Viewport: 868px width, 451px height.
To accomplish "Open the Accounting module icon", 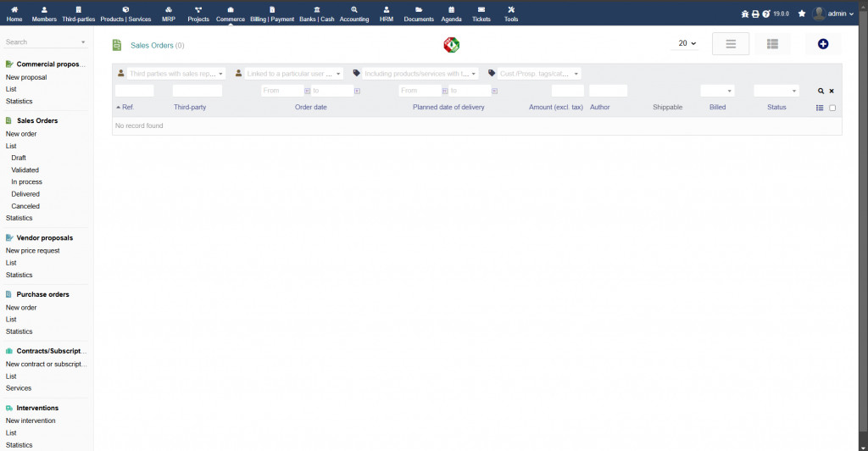I will point(354,9).
